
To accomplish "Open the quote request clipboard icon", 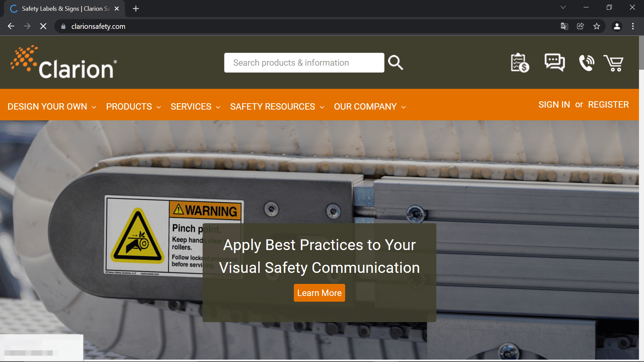I will [520, 63].
